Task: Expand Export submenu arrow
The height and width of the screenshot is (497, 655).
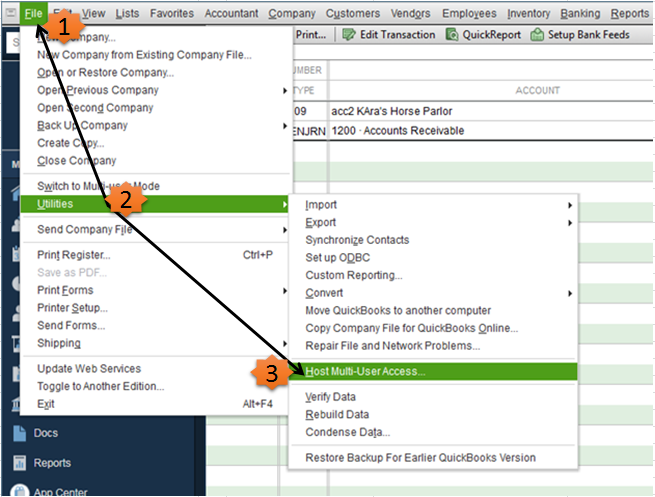Action: 569,223
